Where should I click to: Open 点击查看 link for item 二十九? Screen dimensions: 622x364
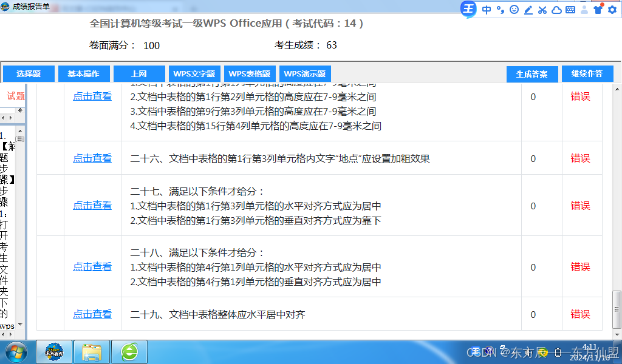[x=92, y=314]
